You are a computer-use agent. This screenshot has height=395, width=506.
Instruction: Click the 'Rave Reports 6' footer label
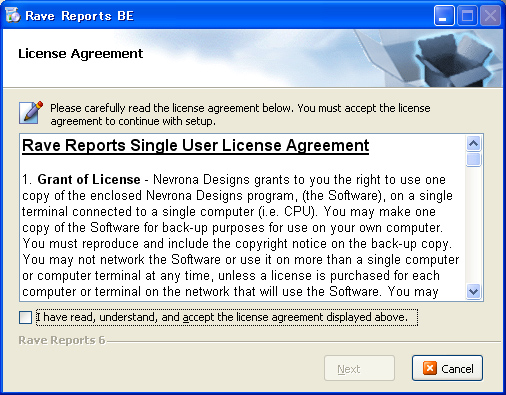62,340
